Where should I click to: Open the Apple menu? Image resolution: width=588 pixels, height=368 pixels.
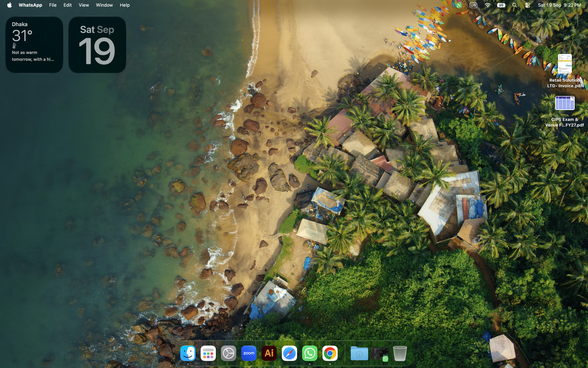pos(9,5)
